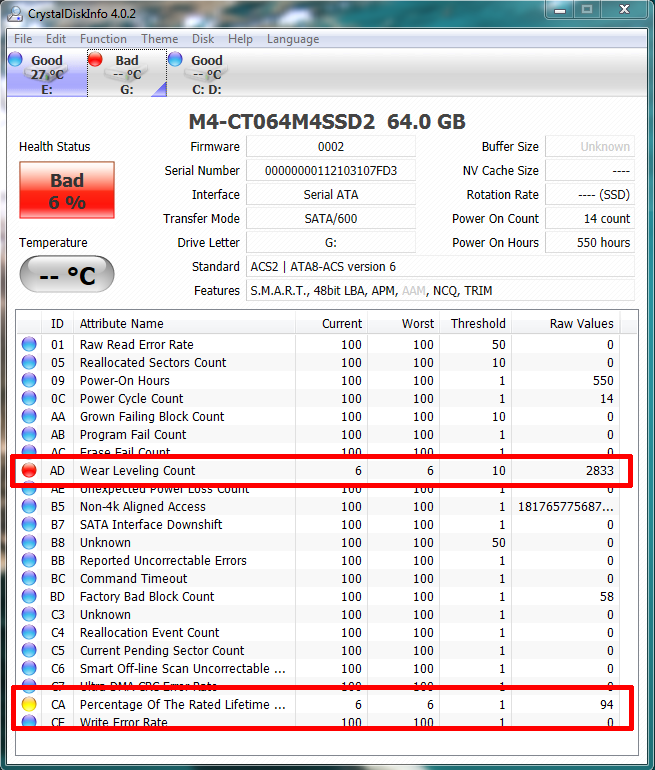Viewport: 655px width, 770px height.
Task: Click the blue status orb for drive C: D:
Action: click(x=175, y=59)
